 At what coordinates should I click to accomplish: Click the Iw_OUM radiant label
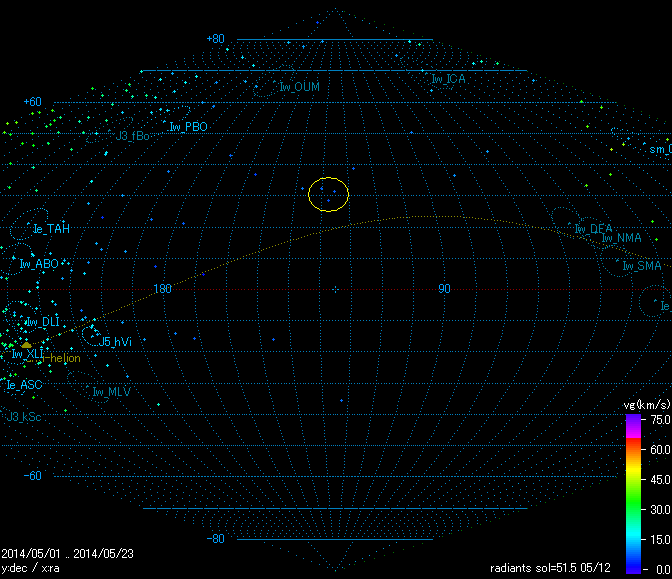point(300,87)
